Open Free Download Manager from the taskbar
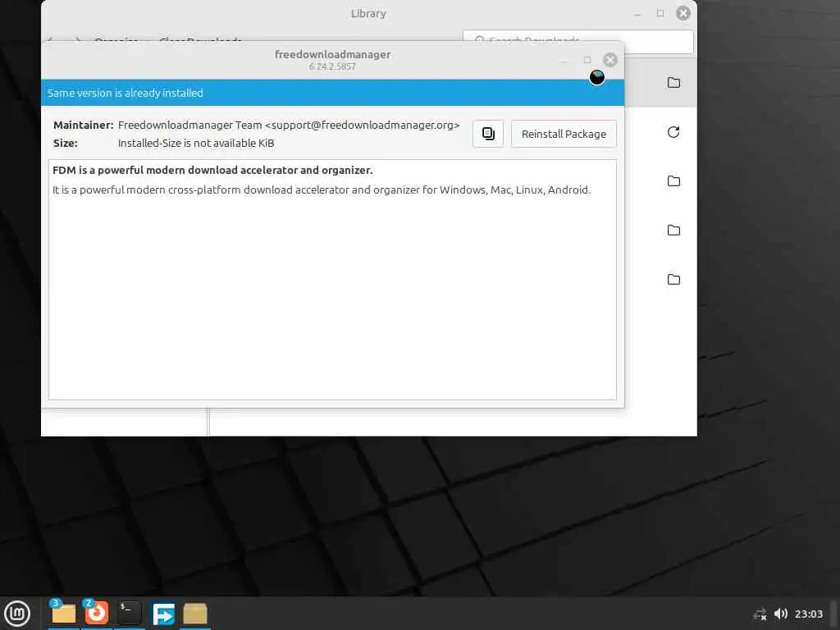 (x=163, y=614)
